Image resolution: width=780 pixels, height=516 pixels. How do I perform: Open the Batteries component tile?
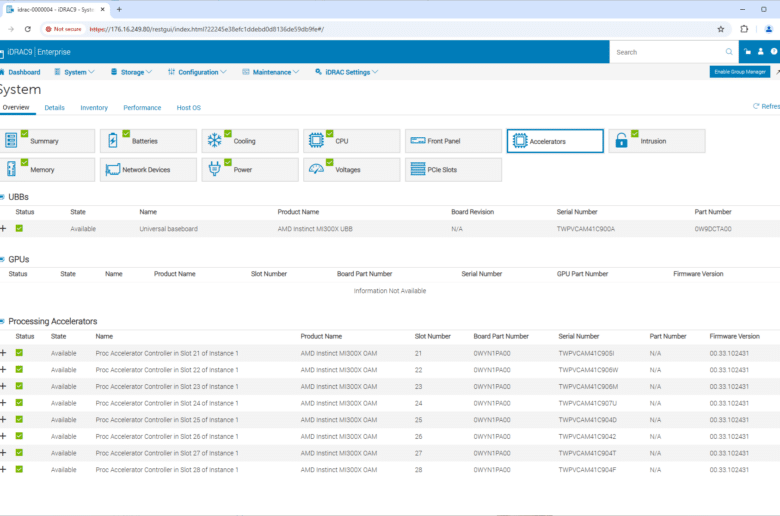[148, 141]
